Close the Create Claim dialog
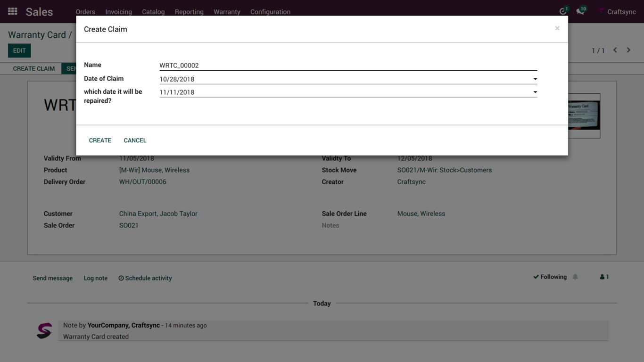Screen dimensions: 644x362 click(557, 29)
